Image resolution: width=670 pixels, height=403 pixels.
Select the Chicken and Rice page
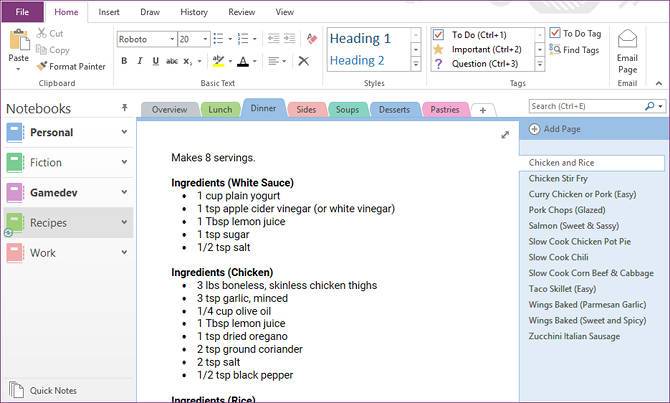592,163
